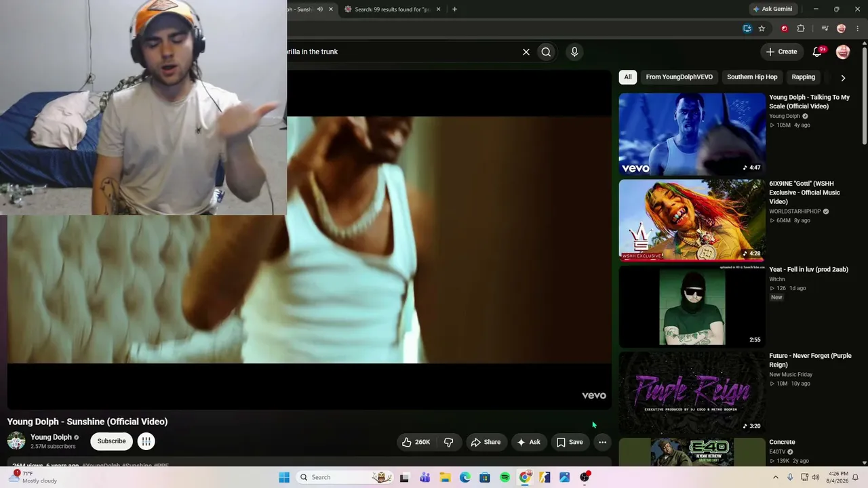Open Microsoft Teams from taskbar
Viewport: 868px width, 488px height.
point(425,477)
